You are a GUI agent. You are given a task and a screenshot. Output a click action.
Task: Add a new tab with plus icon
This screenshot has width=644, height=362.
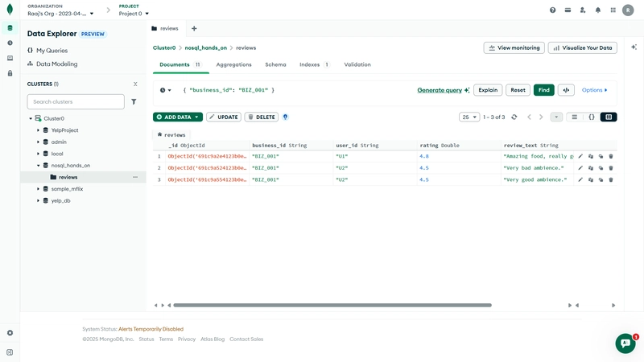point(194,28)
